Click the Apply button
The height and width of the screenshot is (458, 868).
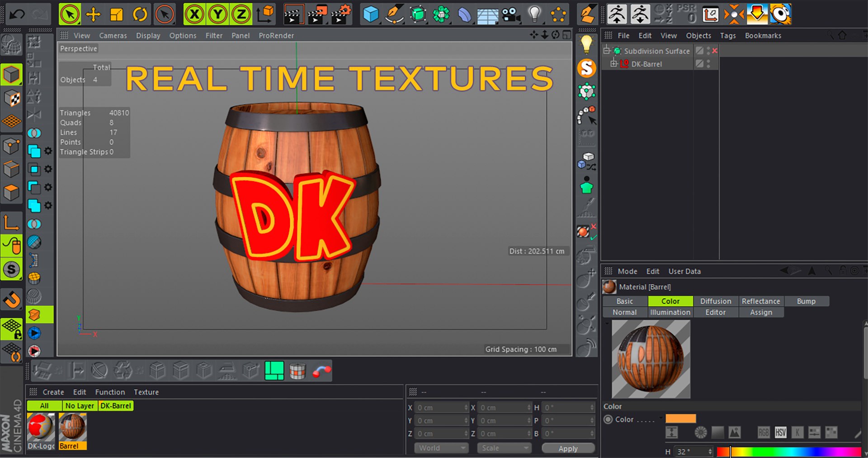[568, 449]
